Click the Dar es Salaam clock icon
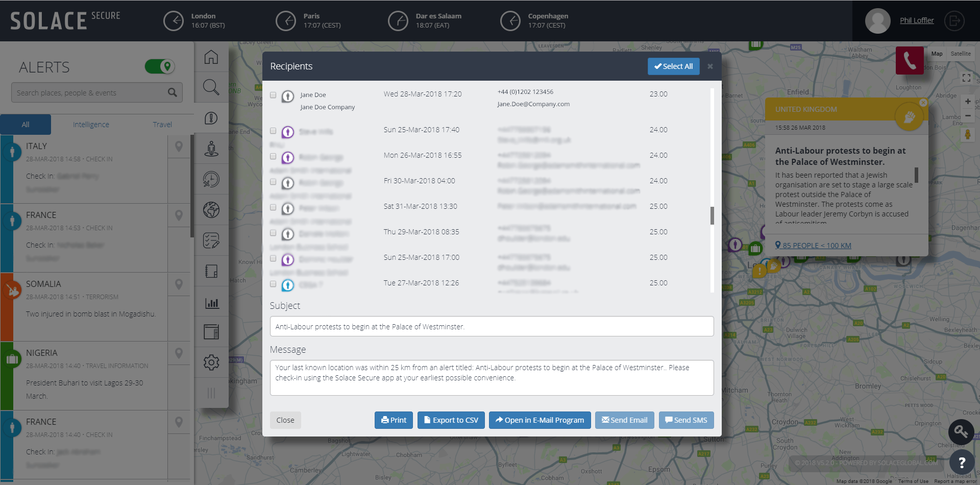This screenshot has width=980, height=485. pos(398,21)
